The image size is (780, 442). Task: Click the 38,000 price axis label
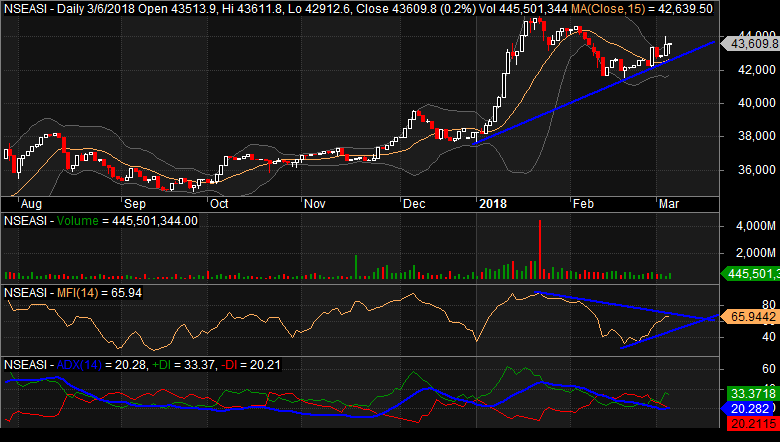(x=757, y=136)
